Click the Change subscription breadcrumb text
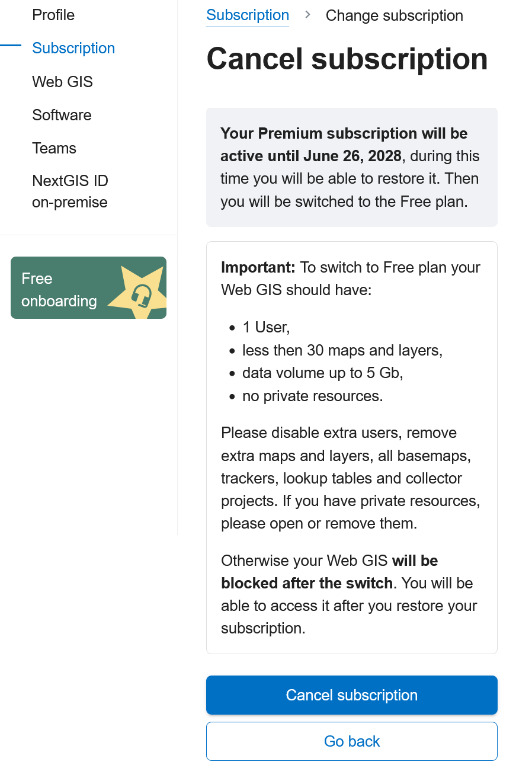This screenshot has width=532, height=765. click(x=395, y=15)
